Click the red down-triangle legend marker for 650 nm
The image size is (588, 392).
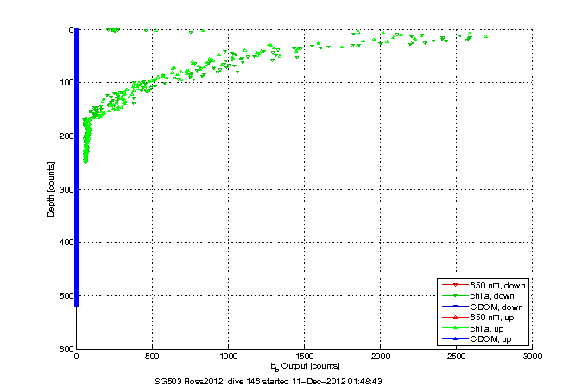[456, 285]
